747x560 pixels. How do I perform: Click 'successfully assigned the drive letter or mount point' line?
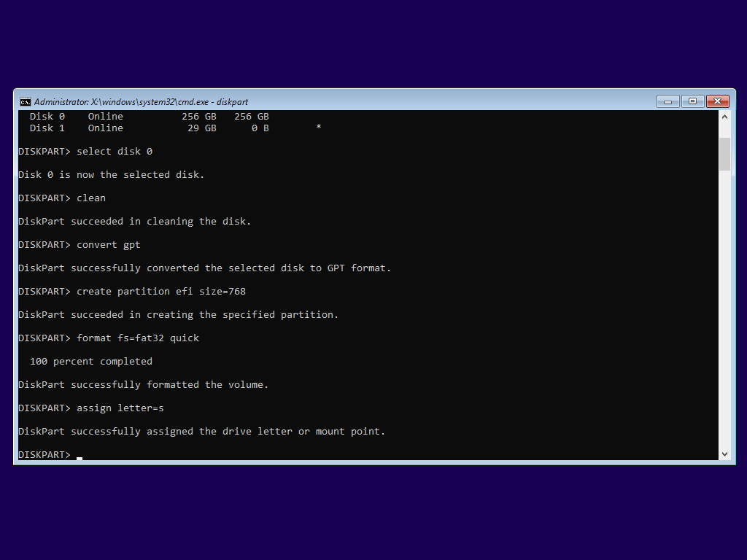201,432
